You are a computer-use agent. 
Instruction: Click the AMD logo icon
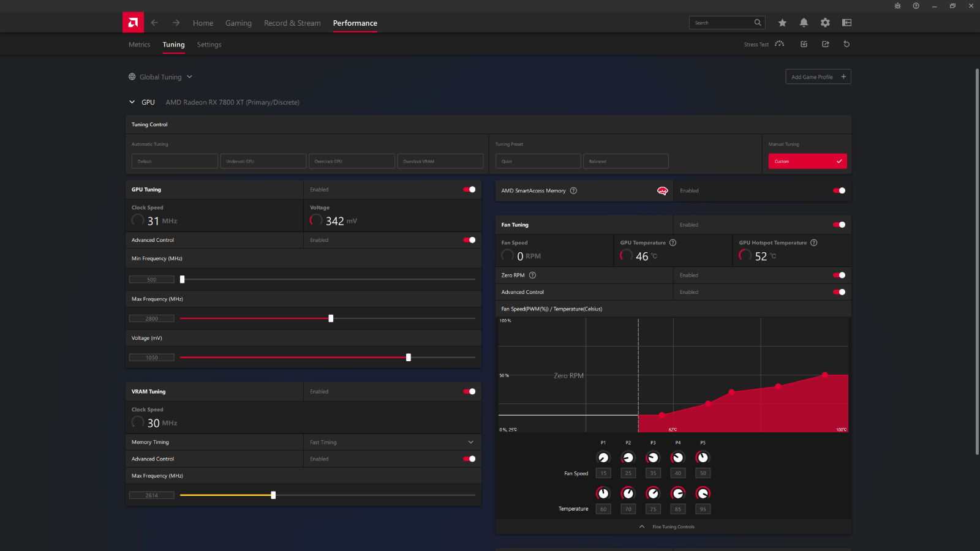click(x=133, y=23)
